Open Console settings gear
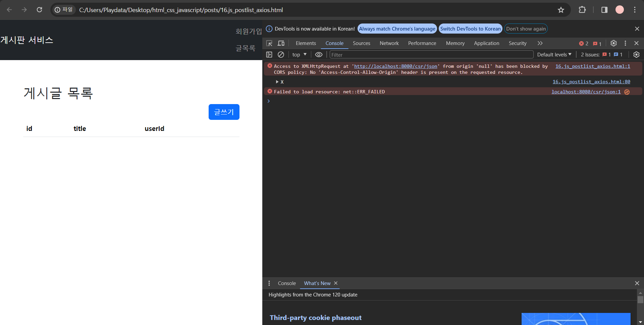 click(x=636, y=54)
